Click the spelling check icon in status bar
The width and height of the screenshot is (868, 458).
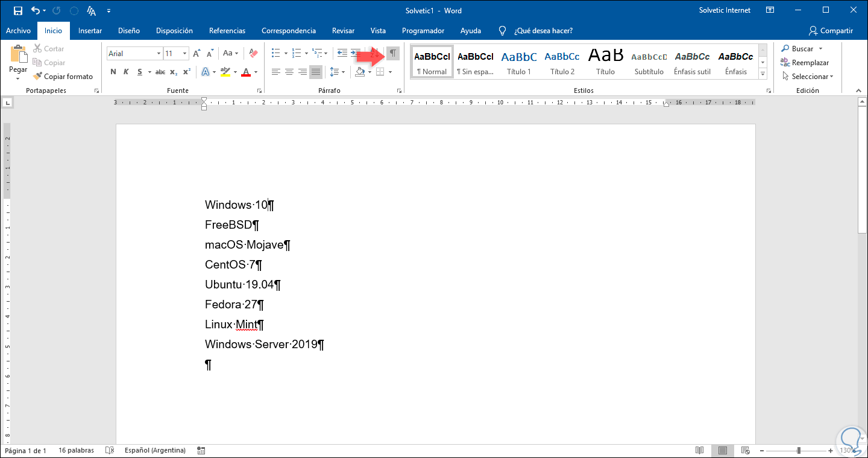(109, 451)
